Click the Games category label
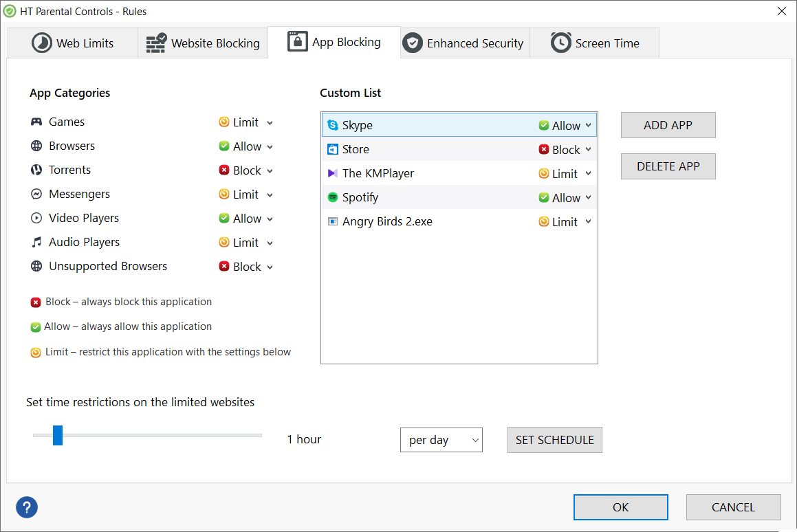The width and height of the screenshot is (797, 532). tap(67, 122)
